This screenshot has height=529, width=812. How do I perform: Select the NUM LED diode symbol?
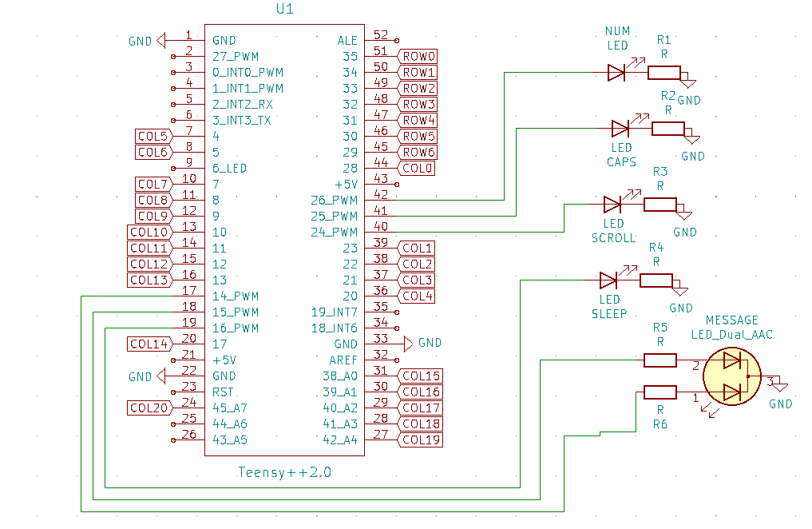616,73
